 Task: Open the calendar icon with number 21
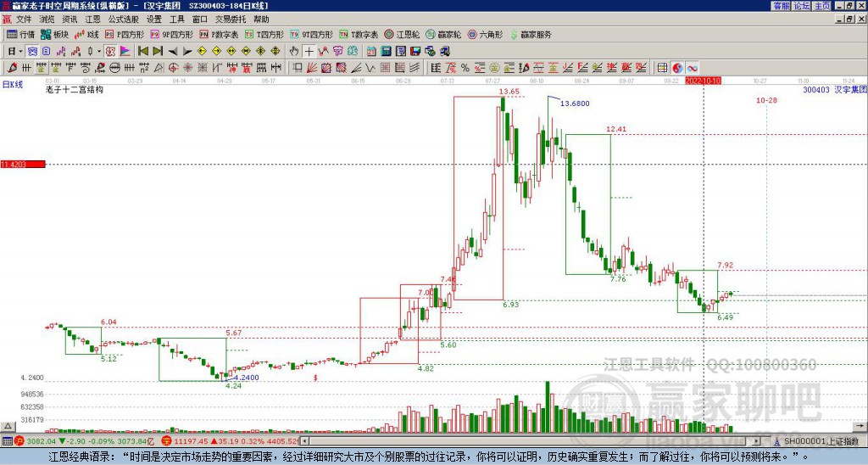pyautogui.click(x=371, y=52)
